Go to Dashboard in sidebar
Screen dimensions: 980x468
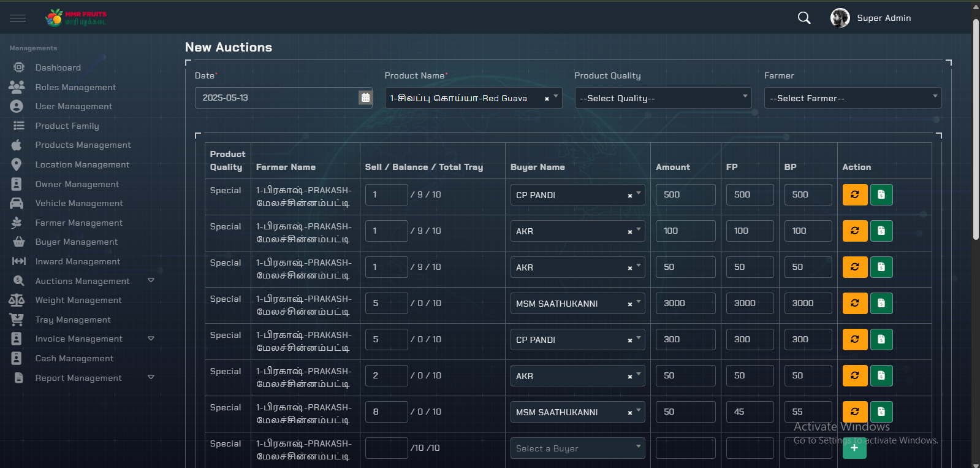tap(58, 67)
